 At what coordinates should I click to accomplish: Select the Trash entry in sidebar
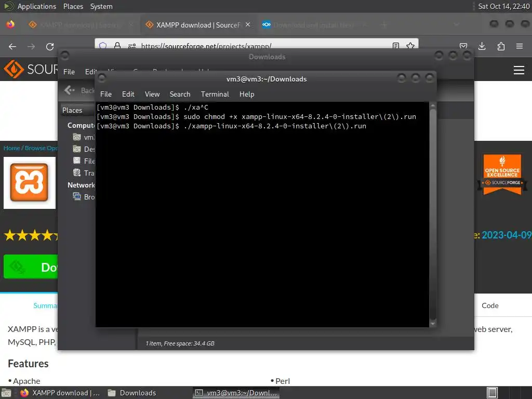click(84, 172)
